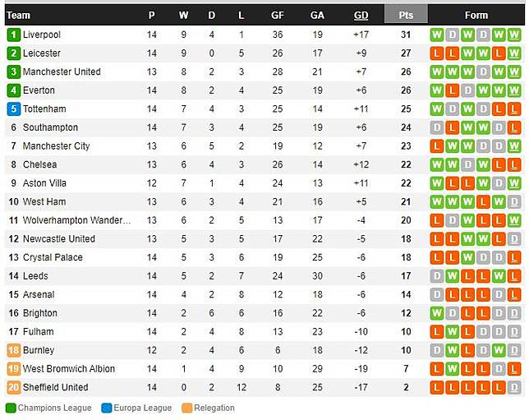
Task: Click Leicester's first loss form icon
Action: [x=437, y=53]
